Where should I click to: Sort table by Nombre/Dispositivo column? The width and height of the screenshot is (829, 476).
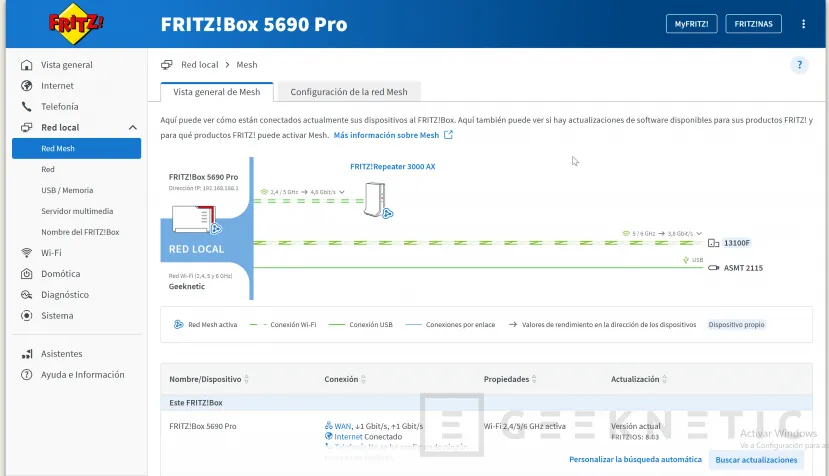pyautogui.click(x=247, y=380)
